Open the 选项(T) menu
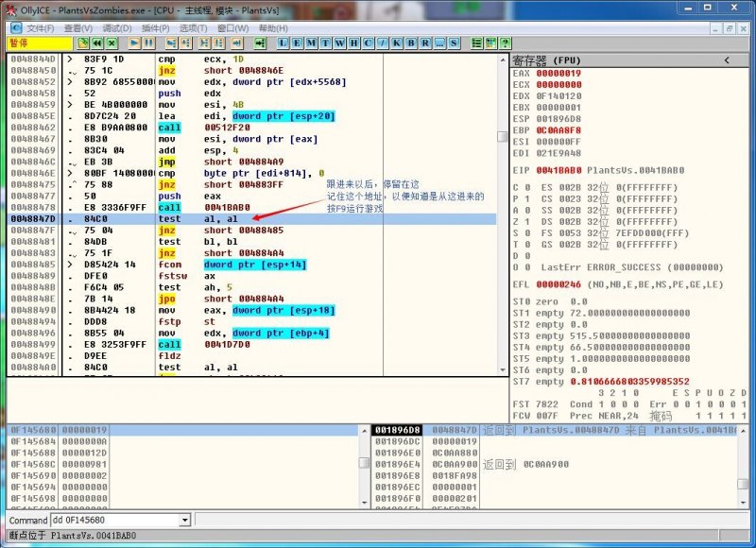The height and width of the screenshot is (548, 756). pyautogui.click(x=194, y=28)
